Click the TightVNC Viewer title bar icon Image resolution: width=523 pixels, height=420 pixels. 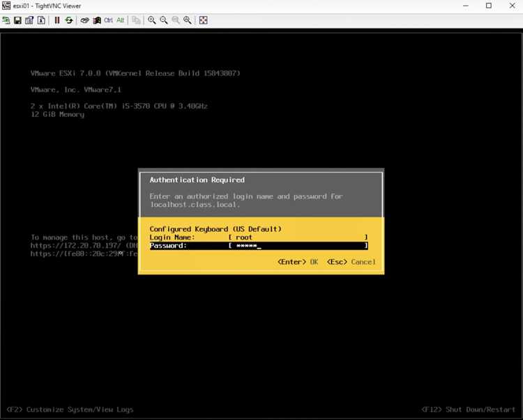click(6, 6)
